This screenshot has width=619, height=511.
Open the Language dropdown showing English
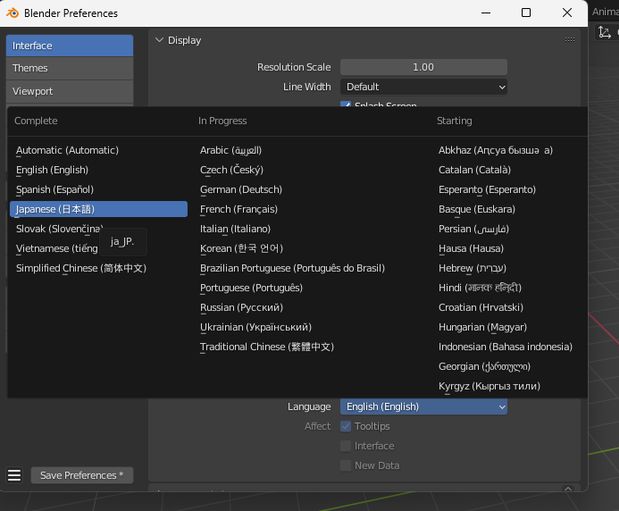pos(424,407)
